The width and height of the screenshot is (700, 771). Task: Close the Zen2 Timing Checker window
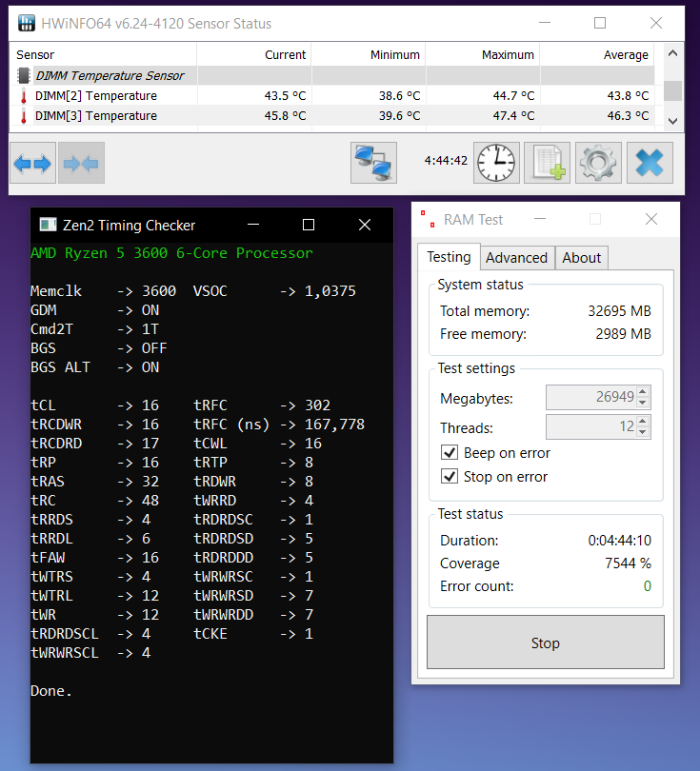pos(365,225)
